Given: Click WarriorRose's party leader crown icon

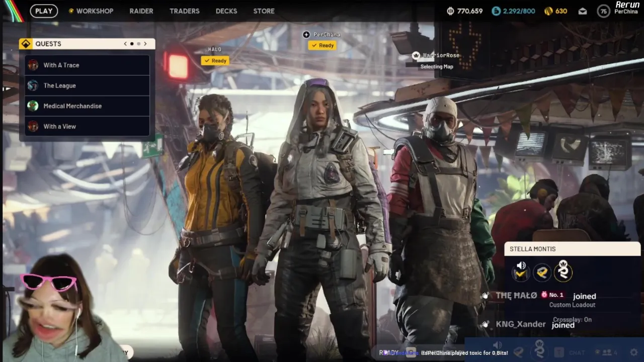Looking at the screenshot, I should 416,55.
